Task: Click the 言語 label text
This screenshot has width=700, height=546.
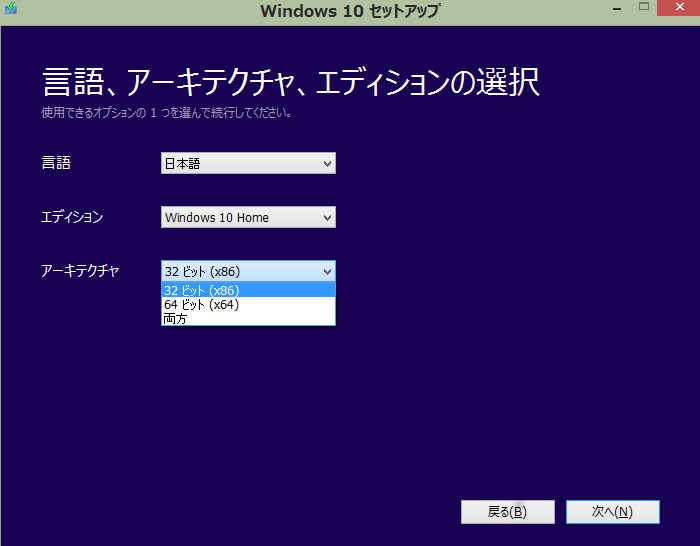Action: 56,163
